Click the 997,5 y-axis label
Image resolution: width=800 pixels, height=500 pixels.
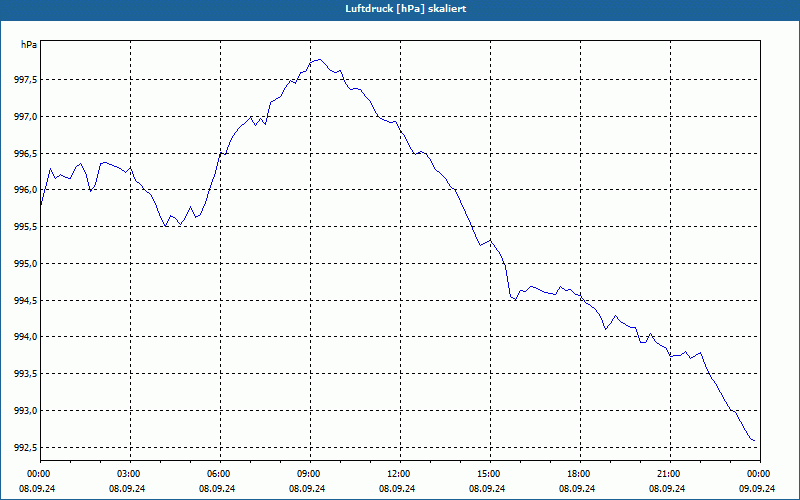(25, 80)
